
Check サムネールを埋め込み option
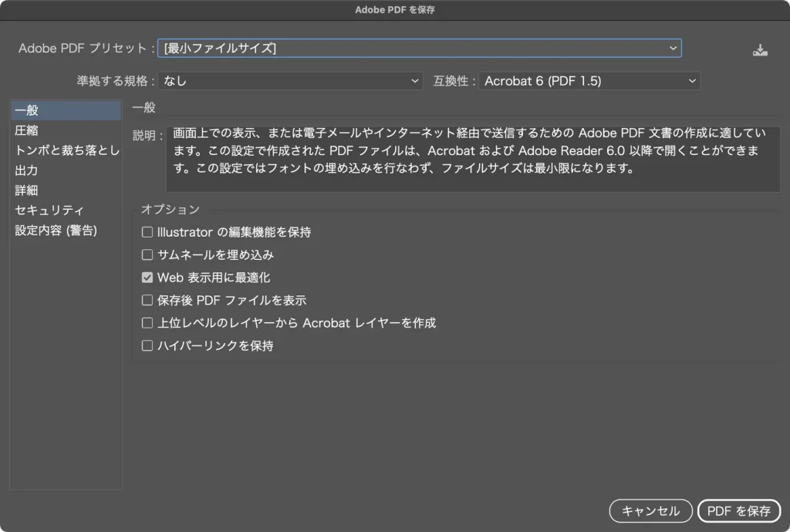[x=147, y=254]
